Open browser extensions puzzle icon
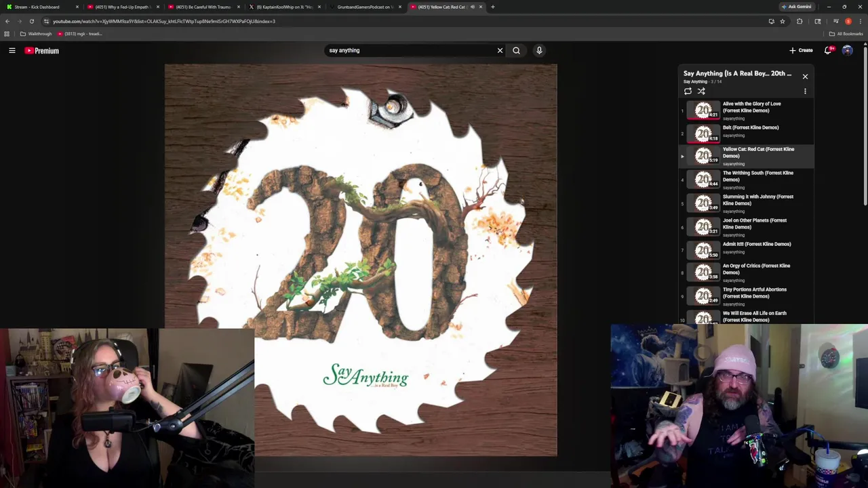 point(800,21)
